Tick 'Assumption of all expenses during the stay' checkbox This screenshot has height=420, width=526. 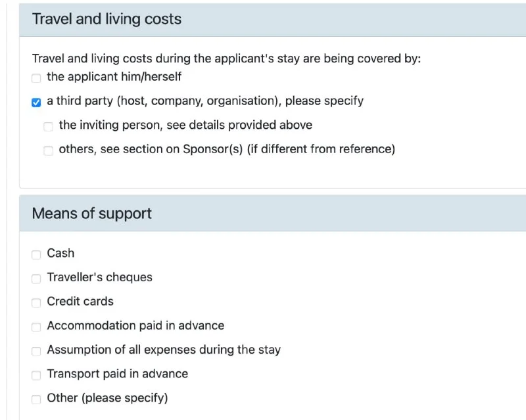[x=36, y=351]
